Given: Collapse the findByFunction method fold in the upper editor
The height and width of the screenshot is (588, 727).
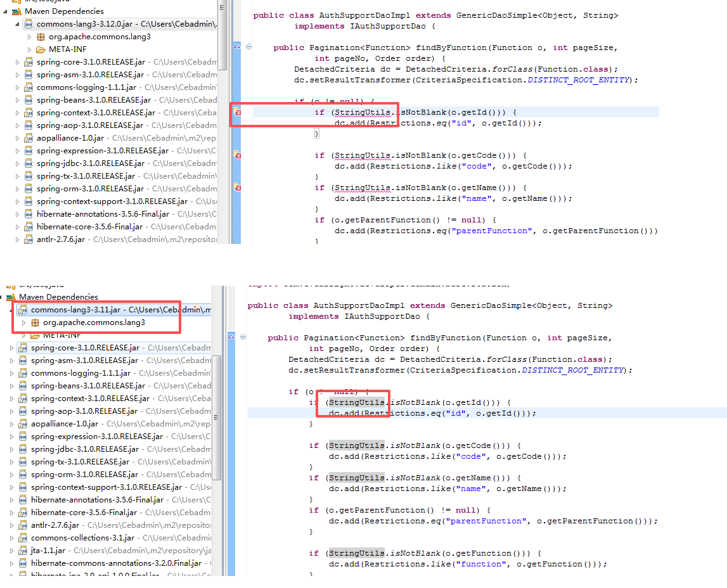Looking at the screenshot, I should point(249,46).
